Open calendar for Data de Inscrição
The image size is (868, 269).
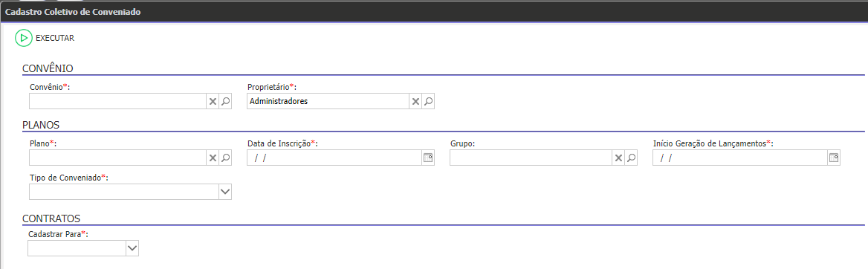pyautogui.click(x=428, y=158)
